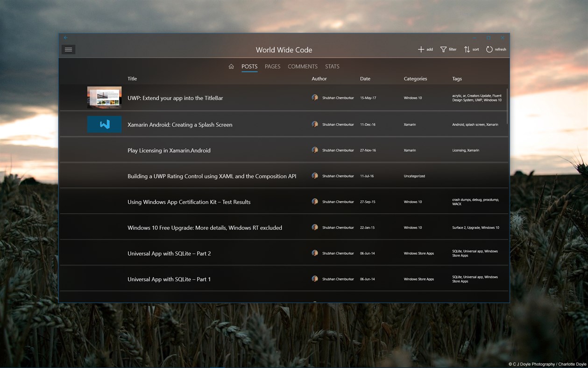Go back with the back arrow

pyautogui.click(x=65, y=37)
